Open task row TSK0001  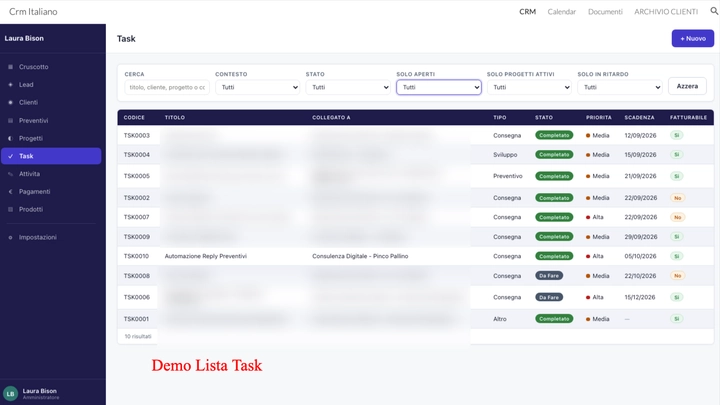[416, 319]
